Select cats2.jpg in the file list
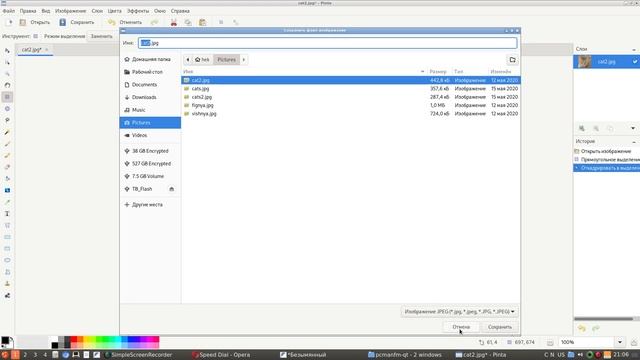640x360 pixels. click(x=351, y=97)
